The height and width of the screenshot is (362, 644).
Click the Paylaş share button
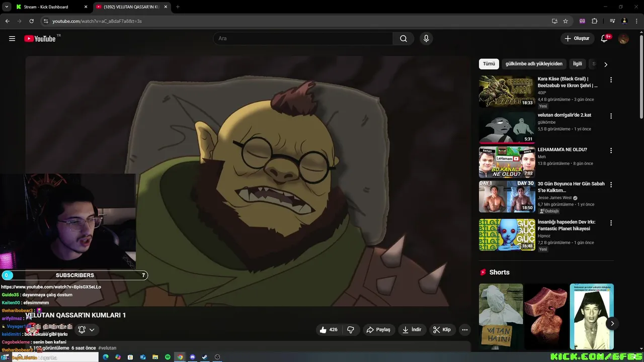(378, 330)
